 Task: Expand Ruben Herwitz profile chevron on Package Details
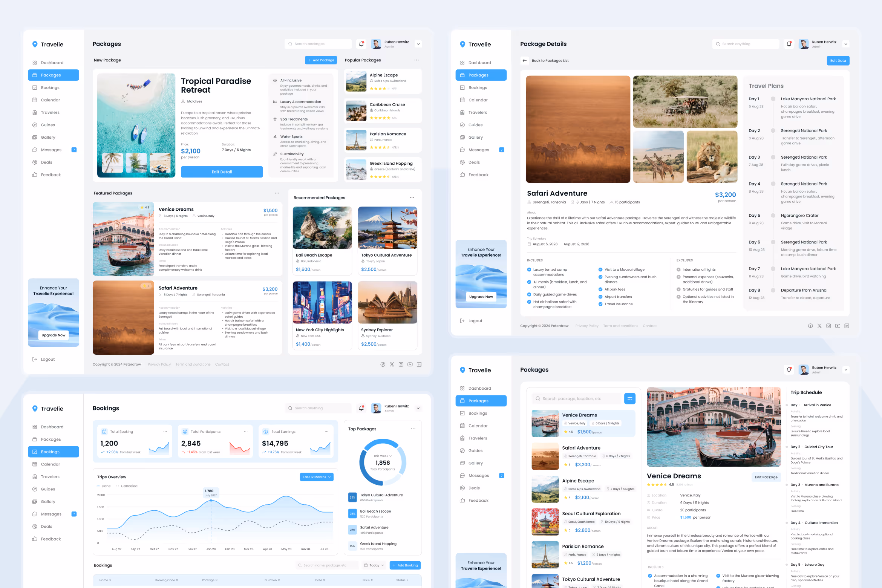pos(846,44)
